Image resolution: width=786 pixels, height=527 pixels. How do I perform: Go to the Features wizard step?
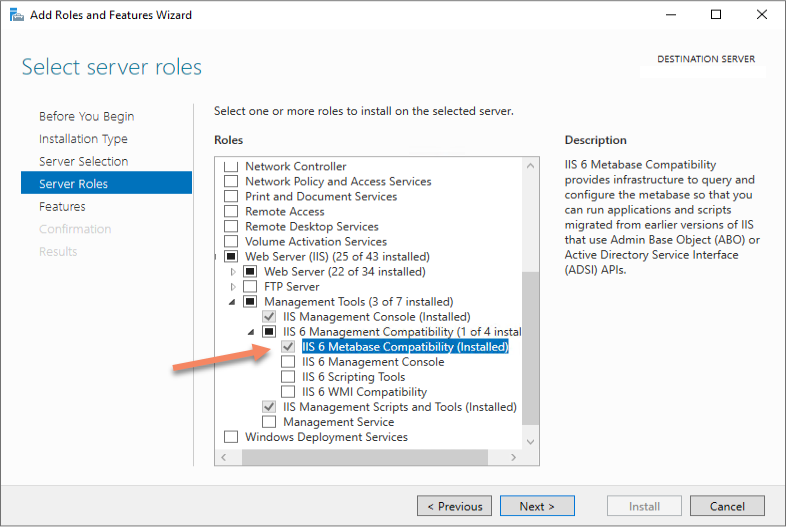(62, 207)
